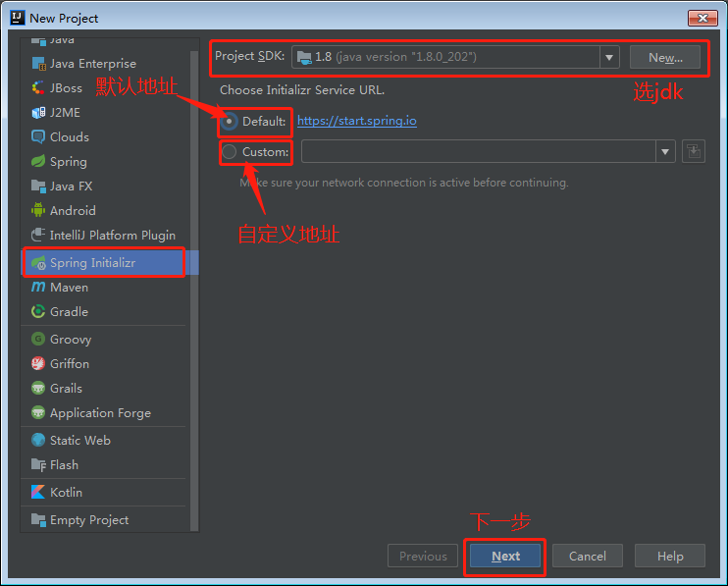This screenshot has width=728, height=586.
Task: Expand the Custom URL dropdown arrow
Action: point(665,151)
